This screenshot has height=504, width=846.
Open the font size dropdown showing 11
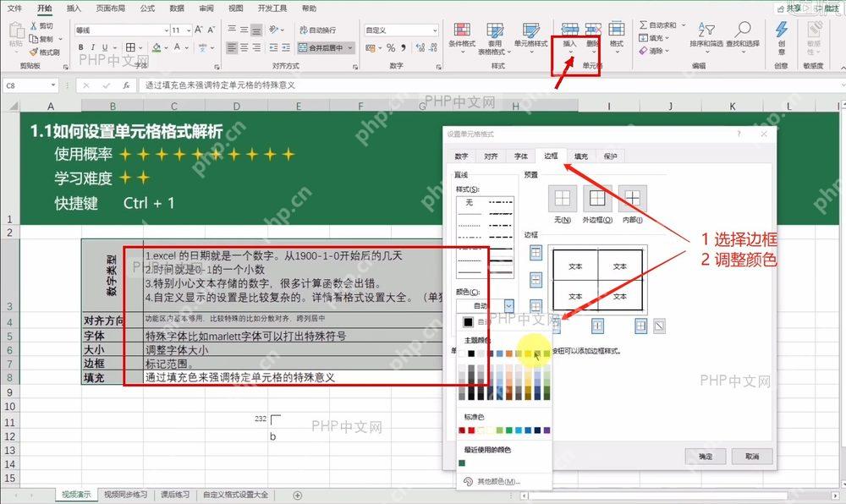pyautogui.click(x=189, y=30)
